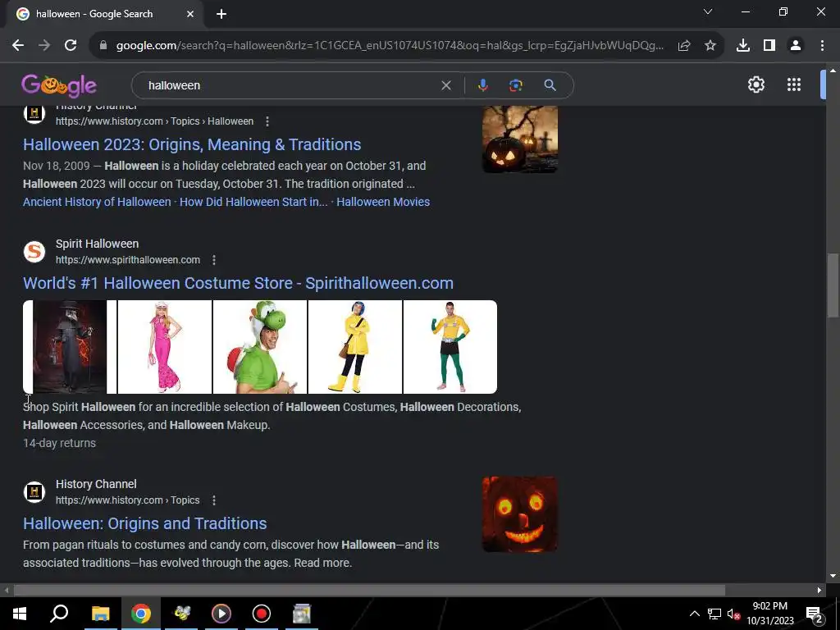Image resolution: width=840 pixels, height=630 pixels.
Task: Open How Did Halloween Start in... sitelink
Action: 253,202
